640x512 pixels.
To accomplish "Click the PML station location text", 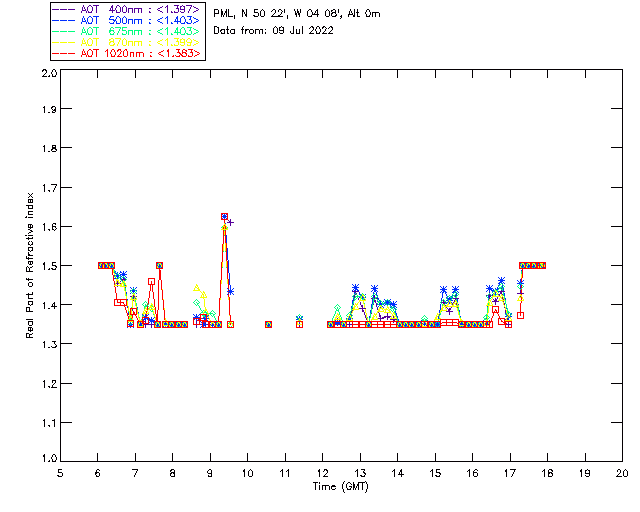I will 297,14.
